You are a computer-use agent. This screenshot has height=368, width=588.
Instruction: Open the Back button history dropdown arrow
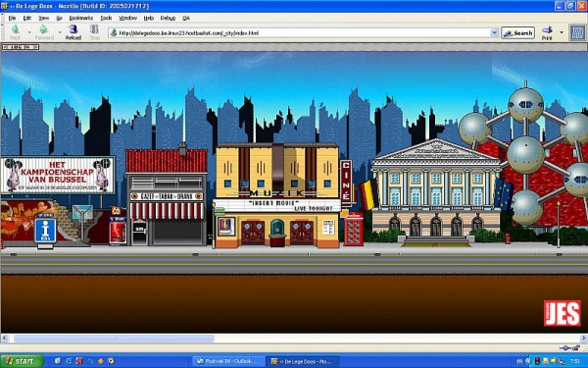click(29, 32)
